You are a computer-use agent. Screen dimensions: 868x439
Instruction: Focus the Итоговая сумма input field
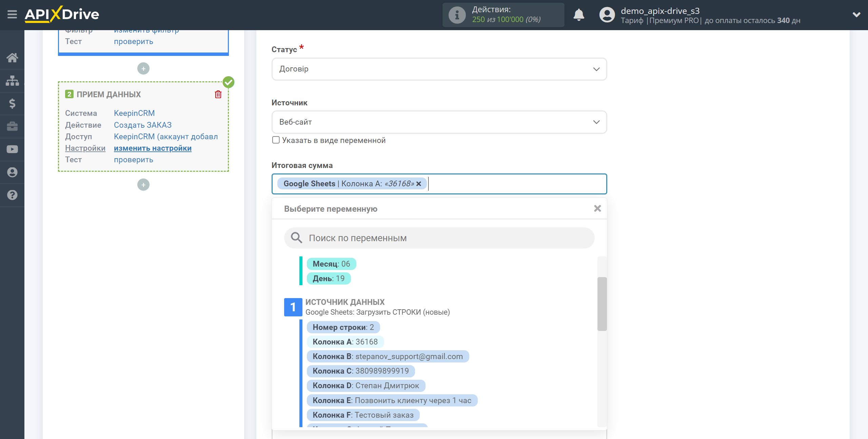pyautogui.click(x=439, y=184)
